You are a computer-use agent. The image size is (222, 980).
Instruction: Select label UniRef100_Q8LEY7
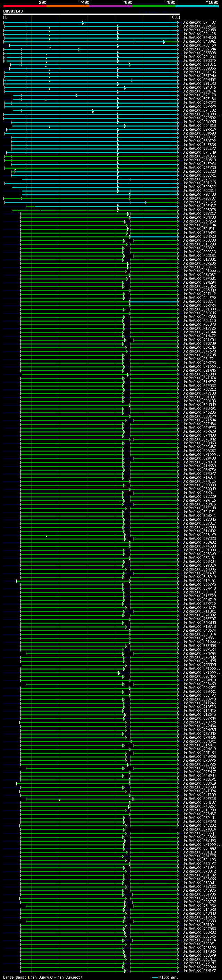[199, 148]
